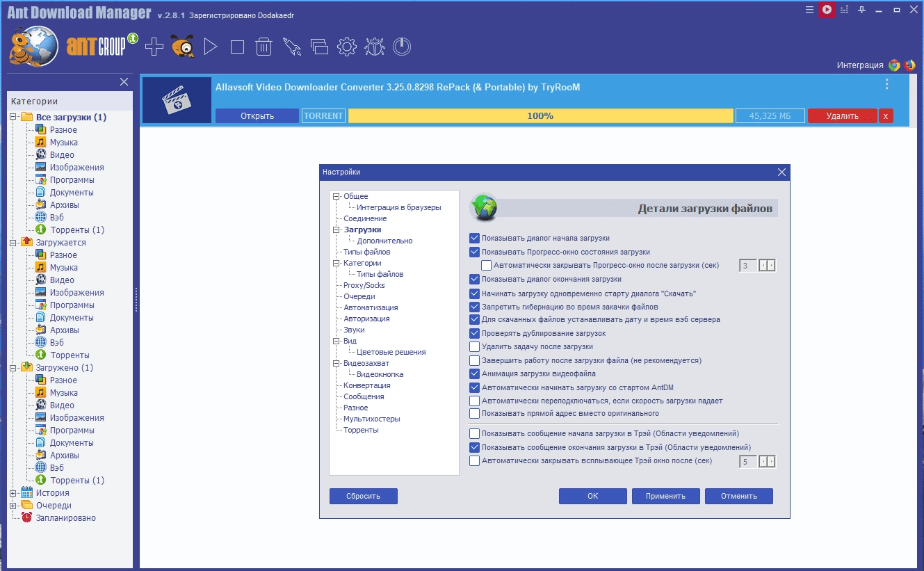Open Соединение settings section
The image size is (924, 571).
coord(365,218)
